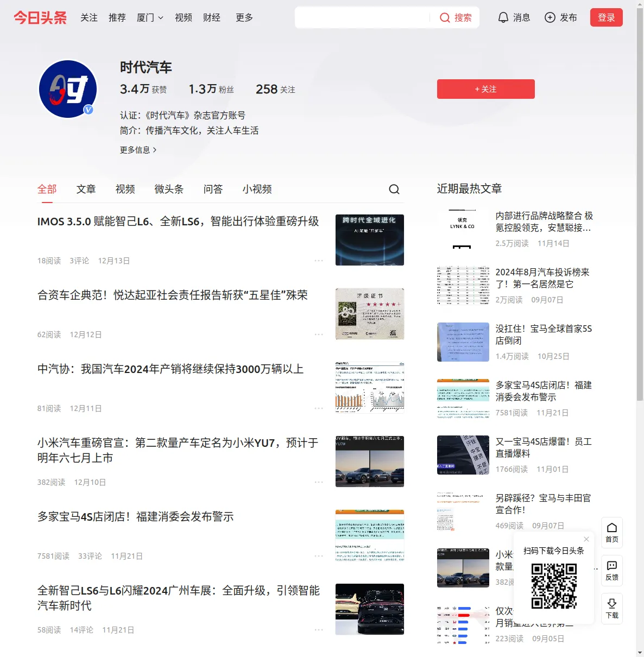Go to 关注 in top navigation
The width and height of the screenshot is (644, 657).
89,17
